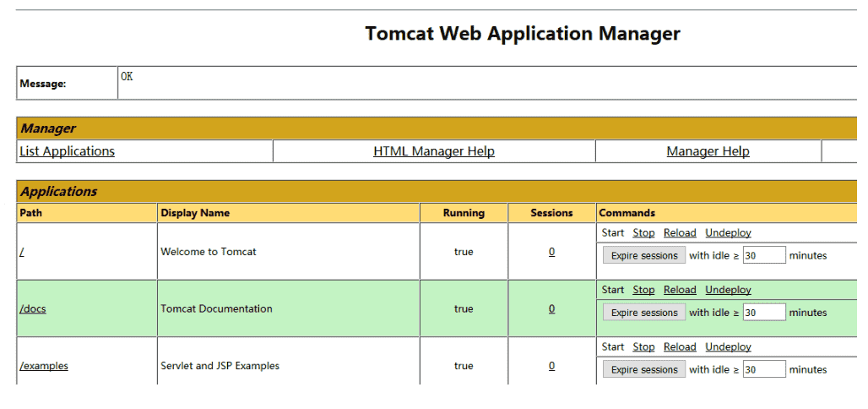This screenshot has height=409, width=868.
Task: Click Expire sessions for root application
Action: coord(644,255)
